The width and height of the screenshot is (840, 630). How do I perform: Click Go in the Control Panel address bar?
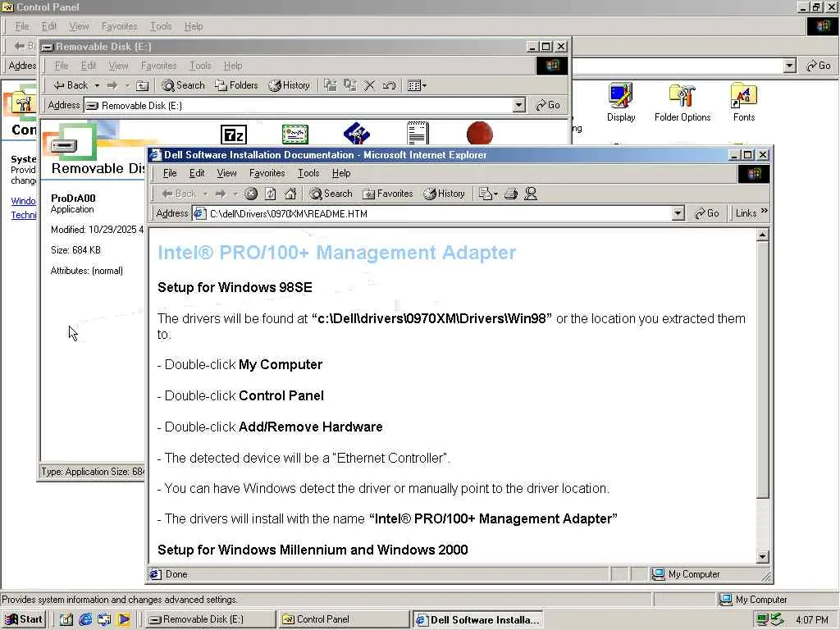pos(819,66)
